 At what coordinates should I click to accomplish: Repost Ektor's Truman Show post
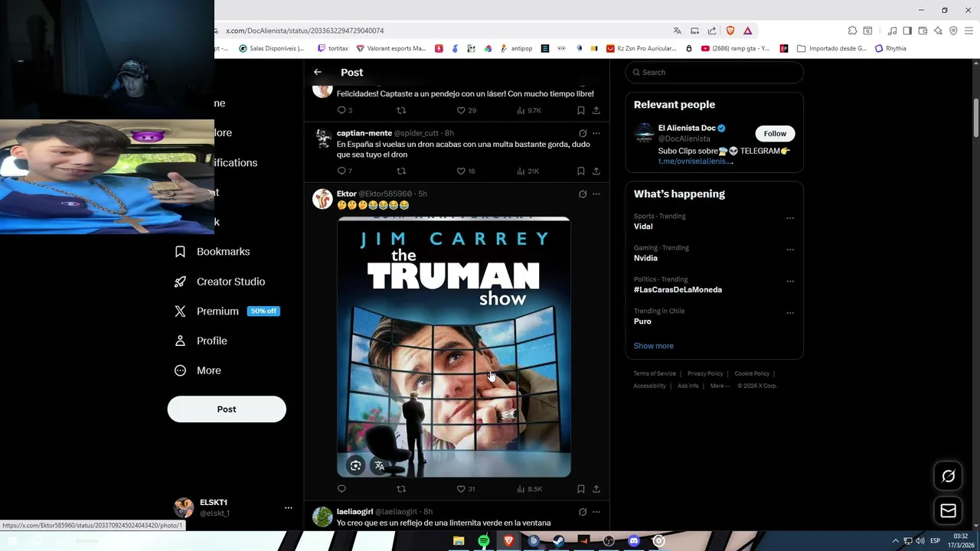point(401,489)
